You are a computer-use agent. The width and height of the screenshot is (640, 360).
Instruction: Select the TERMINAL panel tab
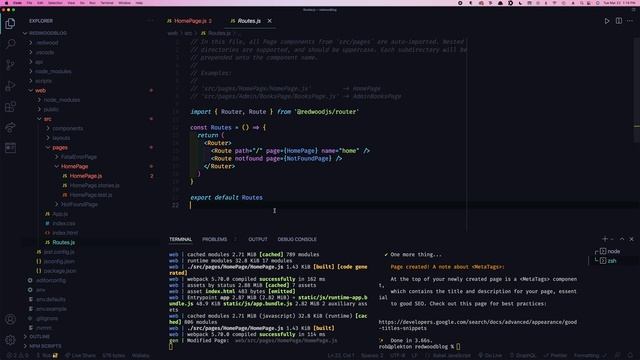coord(180,239)
